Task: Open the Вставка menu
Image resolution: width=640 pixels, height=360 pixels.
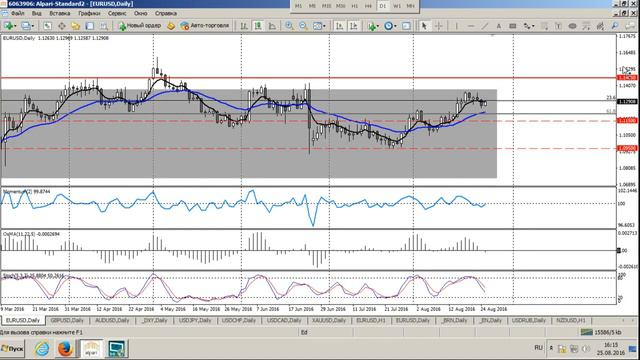Action: (60, 13)
